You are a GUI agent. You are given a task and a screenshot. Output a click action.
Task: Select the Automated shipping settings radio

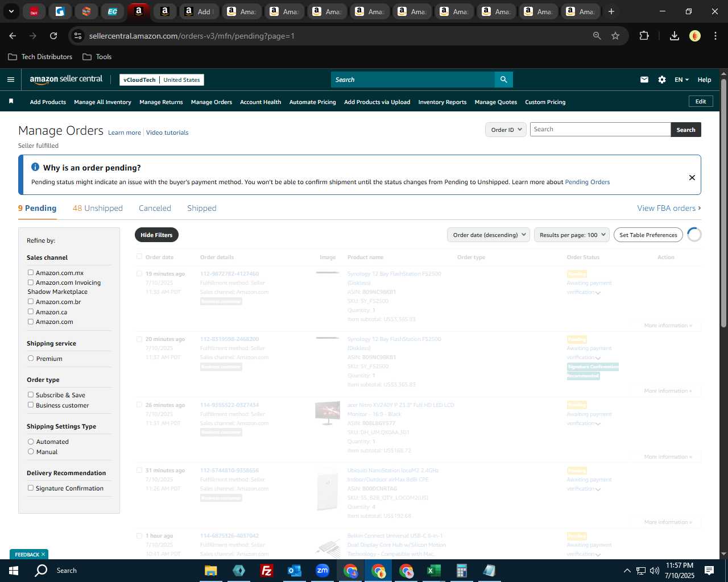tap(31, 441)
